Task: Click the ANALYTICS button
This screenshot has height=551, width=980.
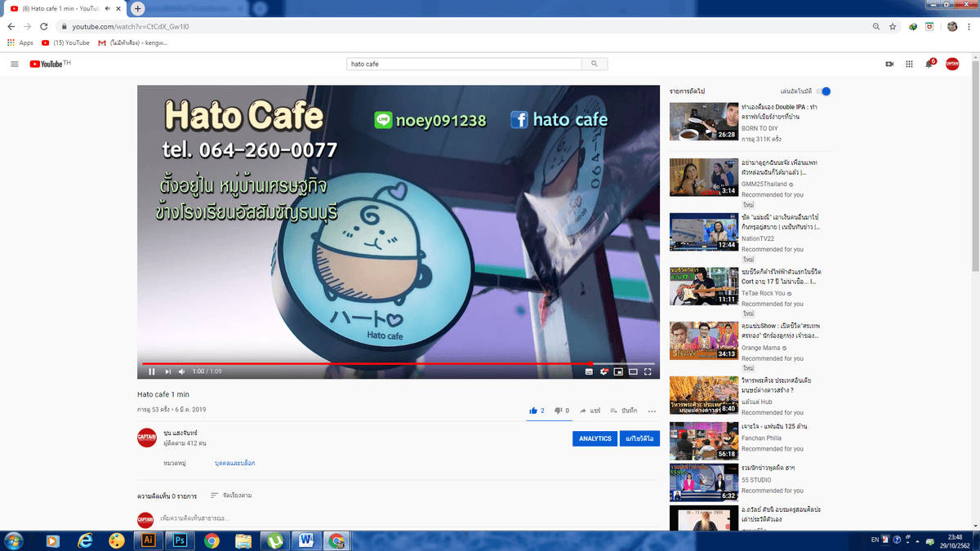Action: point(595,438)
